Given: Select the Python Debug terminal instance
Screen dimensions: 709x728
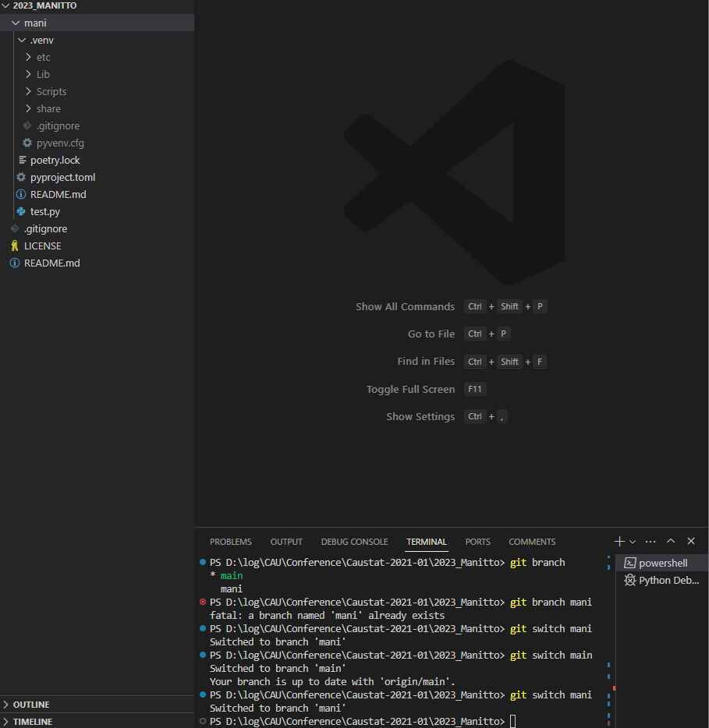Looking at the screenshot, I should pos(661,581).
